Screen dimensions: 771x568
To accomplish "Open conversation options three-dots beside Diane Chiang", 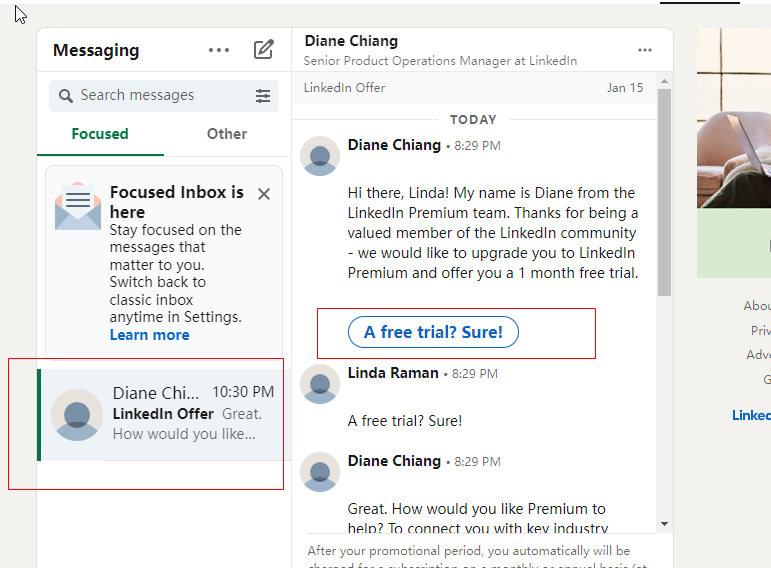I will point(645,50).
